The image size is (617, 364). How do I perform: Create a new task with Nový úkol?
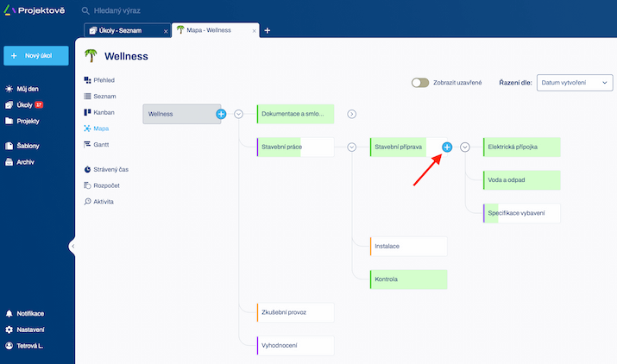pos(36,55)
